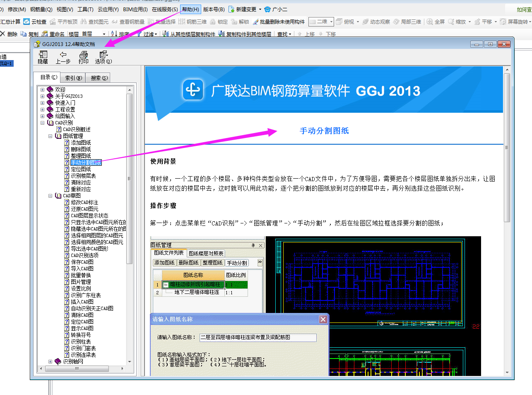This screenshot has width=532, height=395.
Task: Click the 查找图元 toolbar icon
Action: (94, 22)
